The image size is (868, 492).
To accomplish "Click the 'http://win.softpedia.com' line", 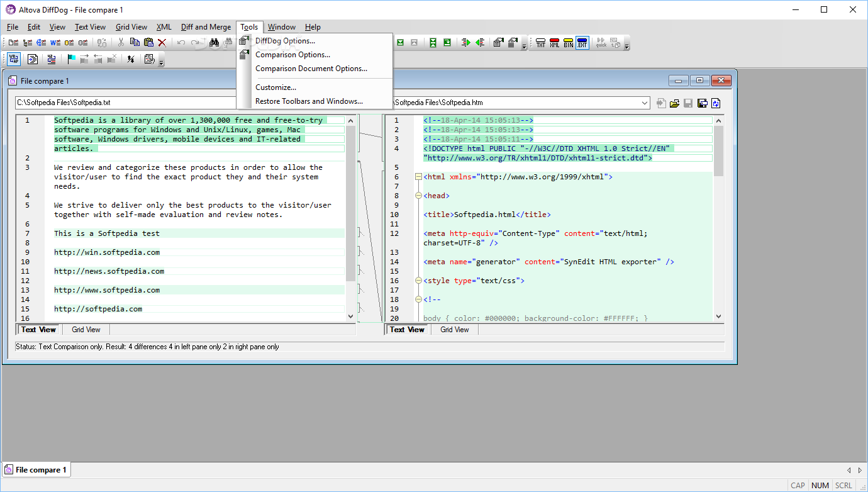I will click(107, 252).
